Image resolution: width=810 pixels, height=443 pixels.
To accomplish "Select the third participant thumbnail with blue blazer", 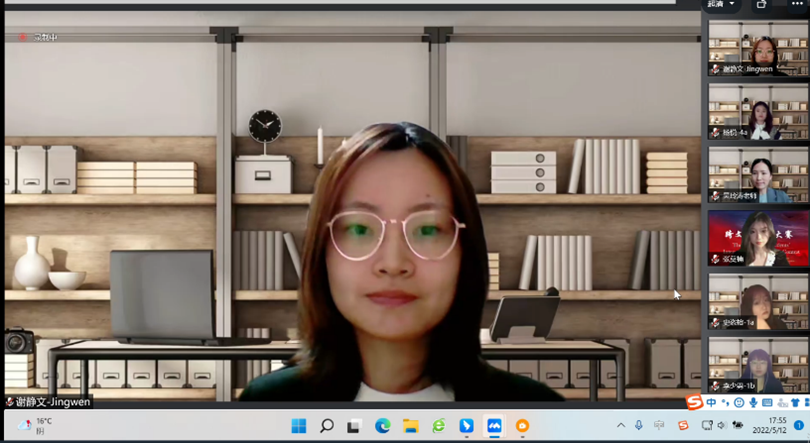I will [x=758, y=175].
